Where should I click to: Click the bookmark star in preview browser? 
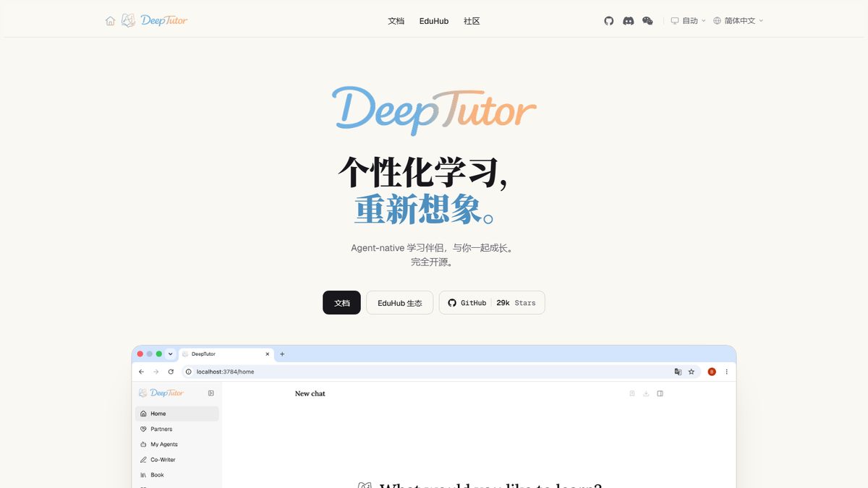(x=692, y=372)
